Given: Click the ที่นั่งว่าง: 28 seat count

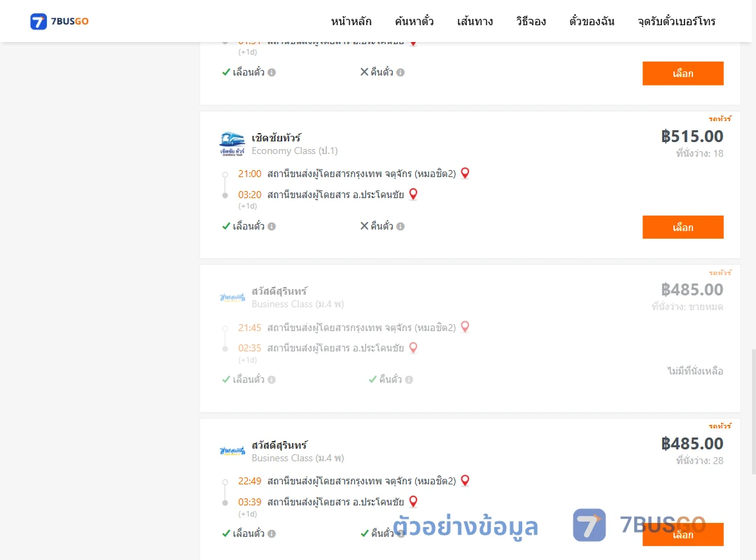Looking at the screenshot, I should (x=699, y=461).
